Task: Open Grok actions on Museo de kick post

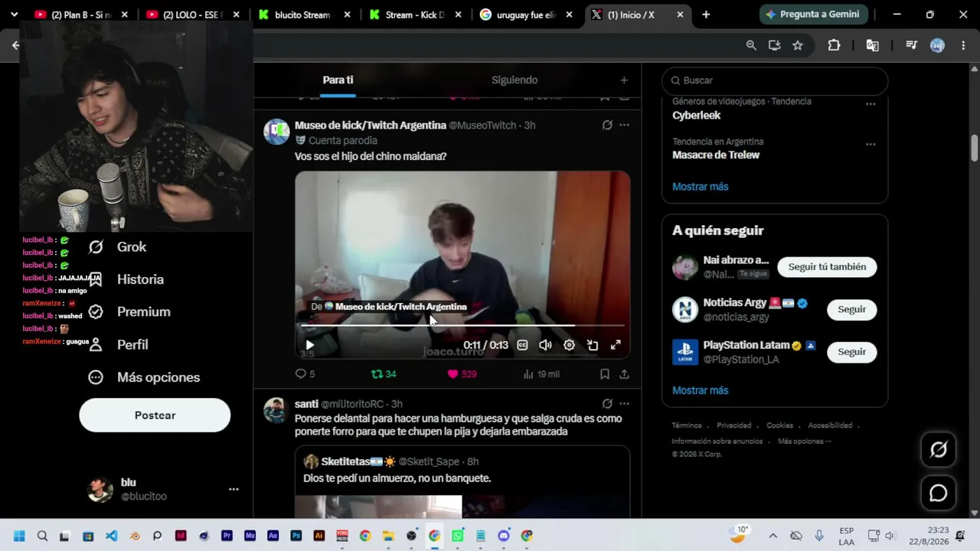Action: click(607, 125)
